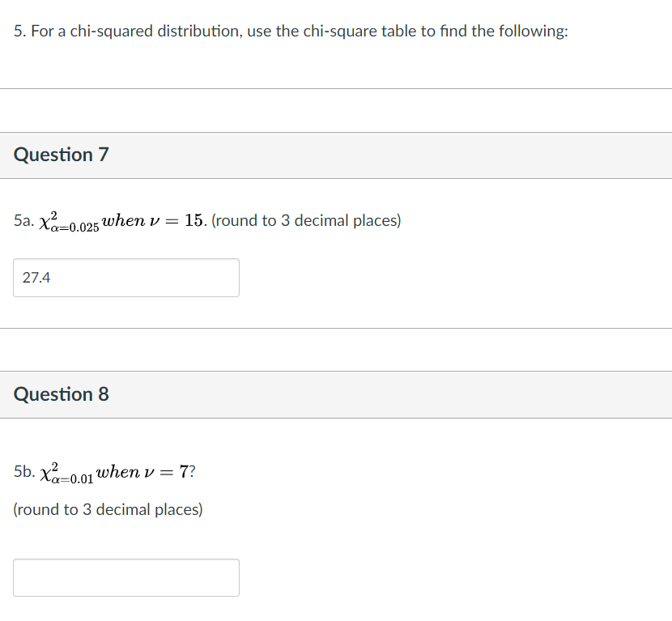
Task: Select the Question 8 header
Action: 60,394
